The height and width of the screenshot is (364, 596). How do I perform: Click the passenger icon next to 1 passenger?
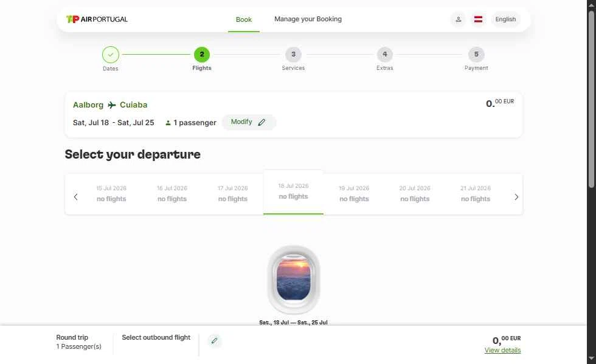pyautogui.click(x=168, y=123)
